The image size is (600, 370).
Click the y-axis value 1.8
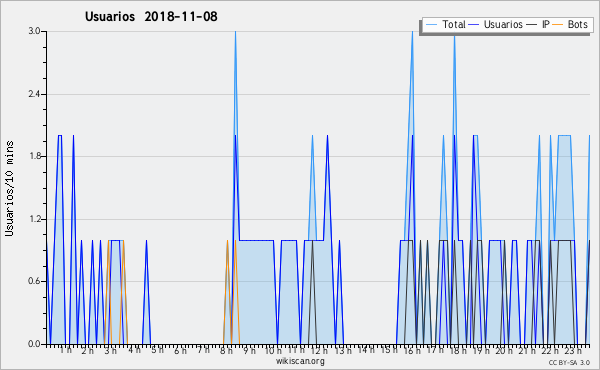tap(34, 156)
